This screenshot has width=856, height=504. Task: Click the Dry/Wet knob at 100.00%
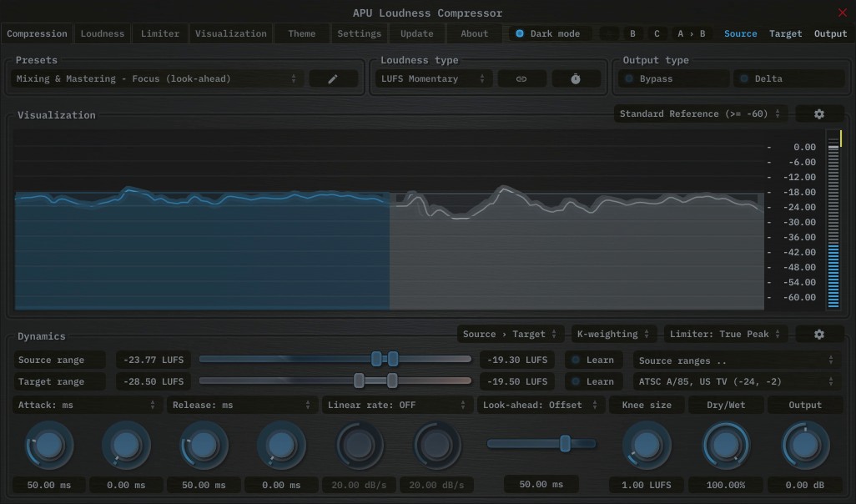coord(725,445)
